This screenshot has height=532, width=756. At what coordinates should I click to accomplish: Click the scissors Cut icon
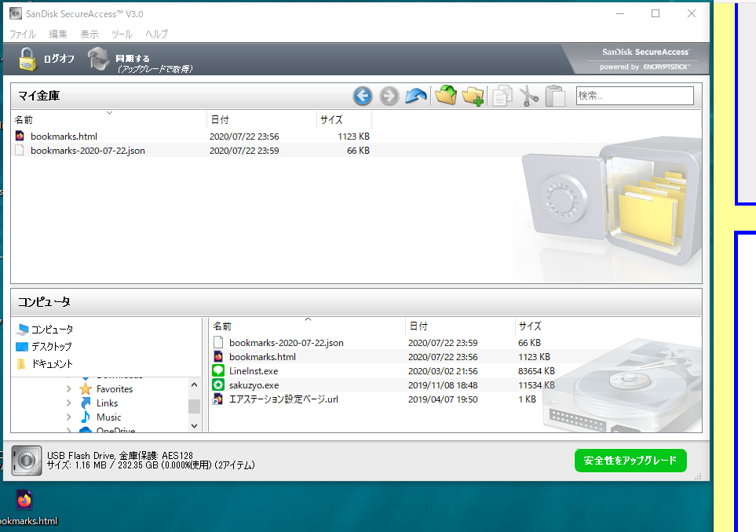529,96
